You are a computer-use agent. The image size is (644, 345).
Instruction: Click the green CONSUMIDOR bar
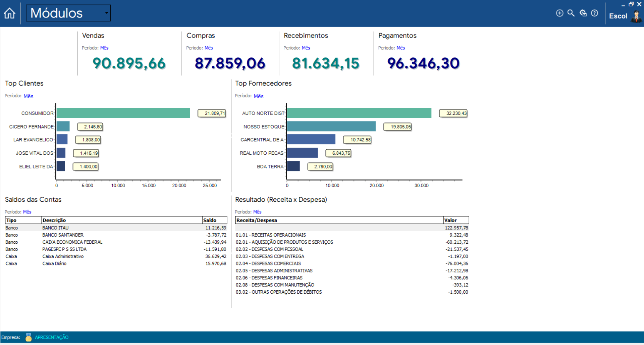(x=123, y=113)
